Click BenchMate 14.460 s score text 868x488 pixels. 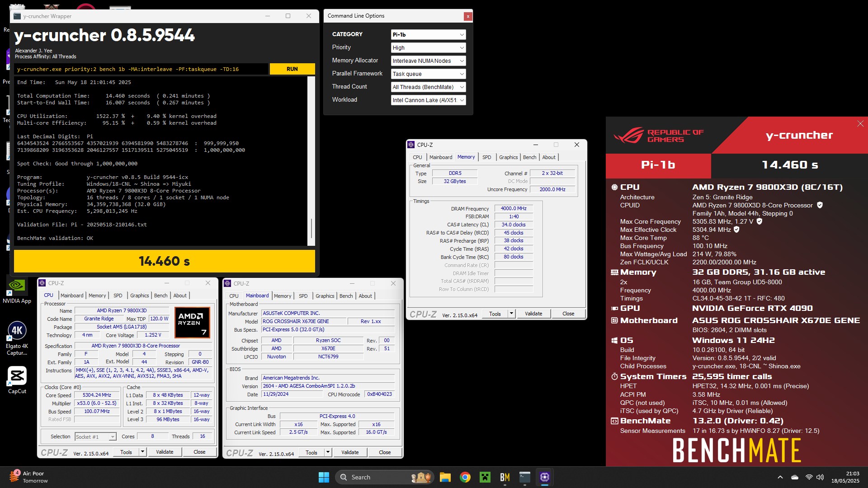790,165
